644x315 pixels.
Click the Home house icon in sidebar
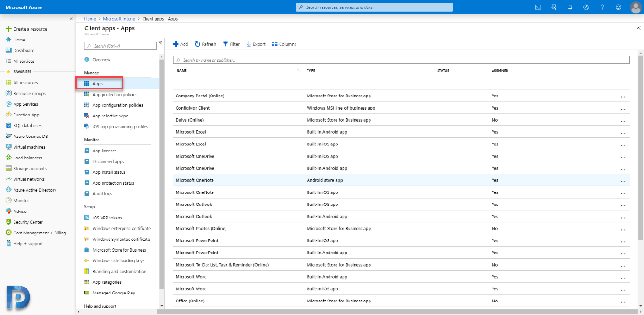point(8,40)
